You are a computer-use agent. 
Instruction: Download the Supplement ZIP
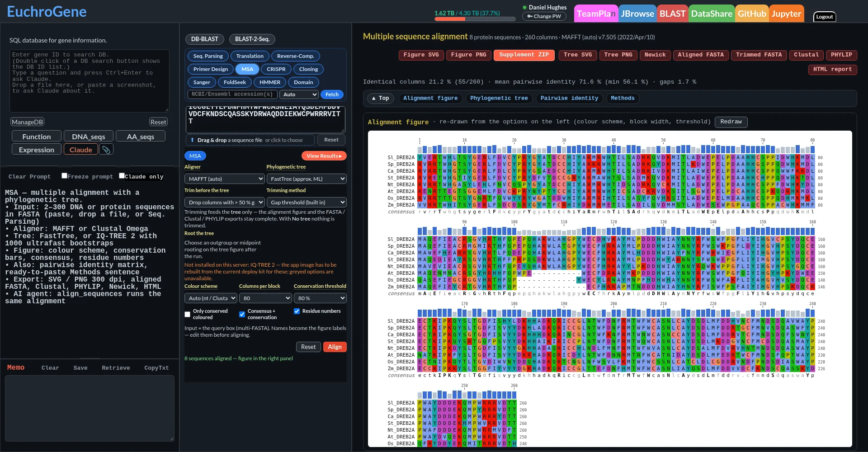pyautogui.click(x=524, y=55)
